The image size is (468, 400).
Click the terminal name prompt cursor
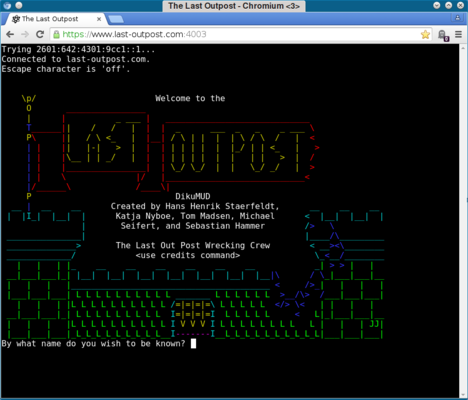click(193, 344)
